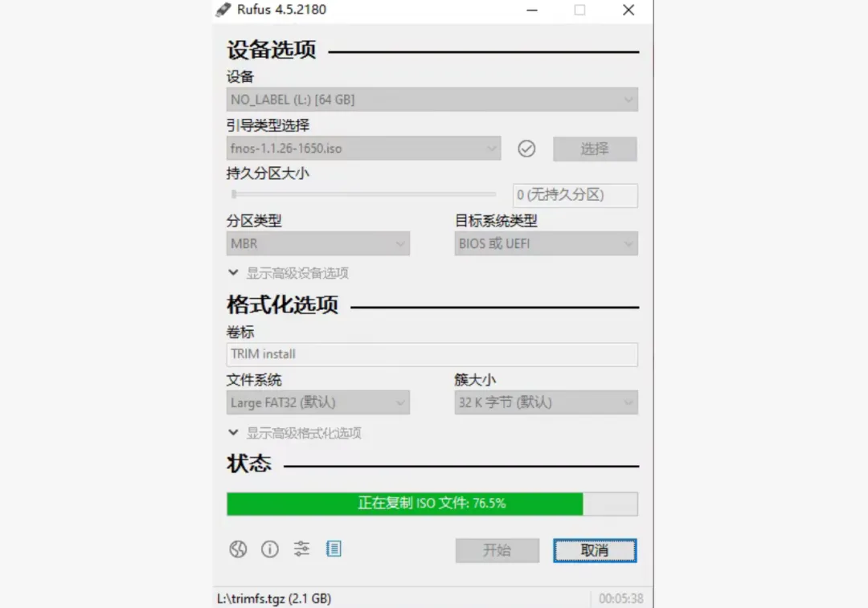Open the About info icon
Viewport: 868px width, 608px height.
click(269, 549)
